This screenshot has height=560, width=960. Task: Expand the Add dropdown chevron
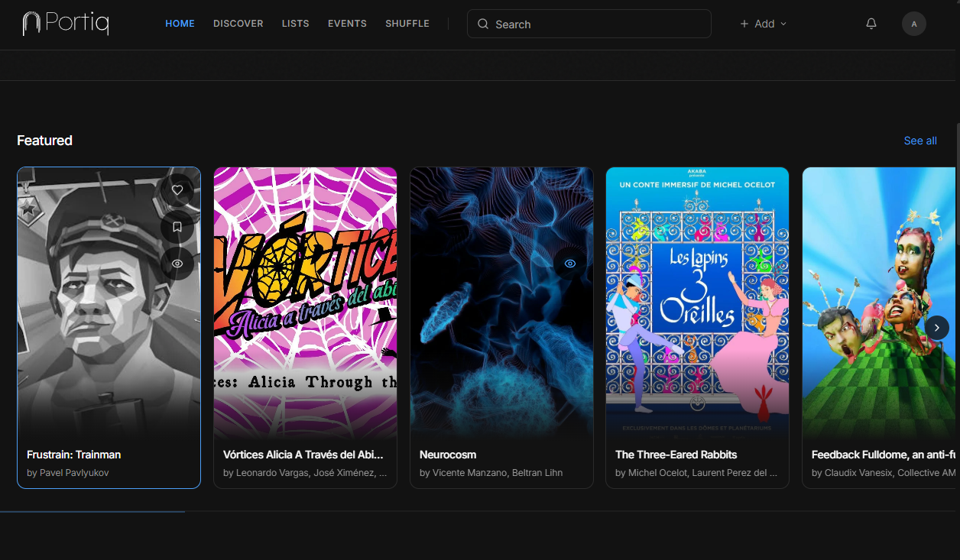pos(783,24)
